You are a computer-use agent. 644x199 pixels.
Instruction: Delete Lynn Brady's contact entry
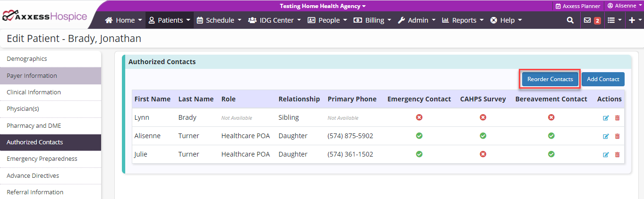(x=617, y=118)
